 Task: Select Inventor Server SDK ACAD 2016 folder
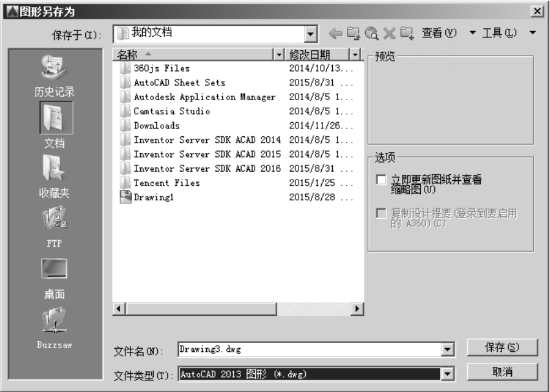(200, 169)
